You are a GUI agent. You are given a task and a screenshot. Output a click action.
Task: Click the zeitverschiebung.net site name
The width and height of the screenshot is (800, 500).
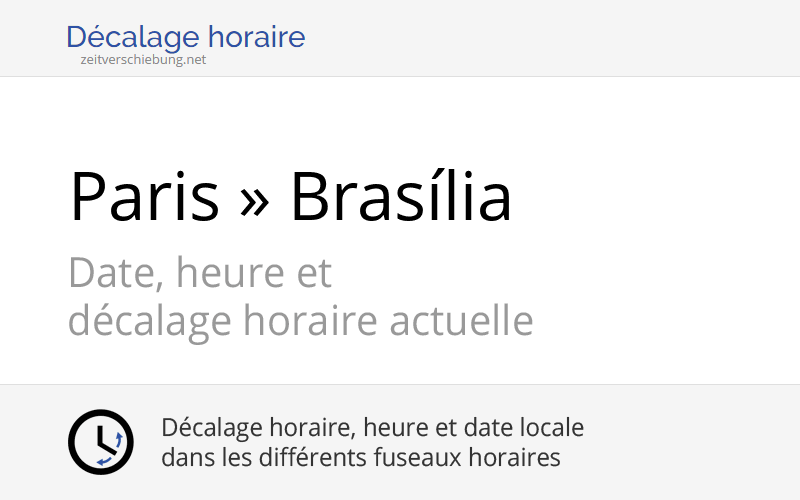(143, 60)
